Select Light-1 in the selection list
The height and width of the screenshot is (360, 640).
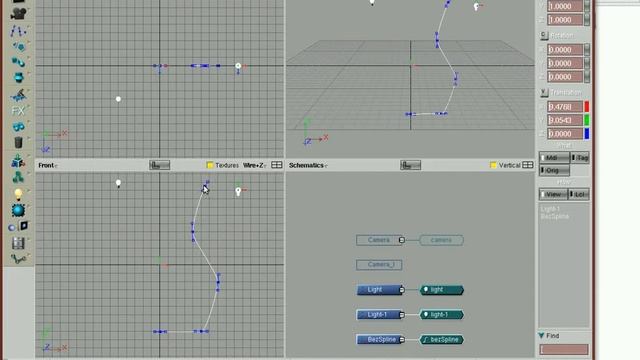[x=550, y=209]
